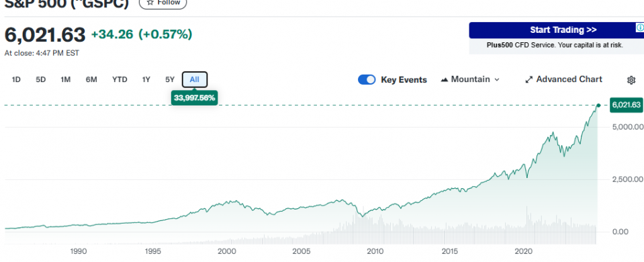Select the YTD time range
This screenshot has height=262, width=644.
(x=120, y=80)
